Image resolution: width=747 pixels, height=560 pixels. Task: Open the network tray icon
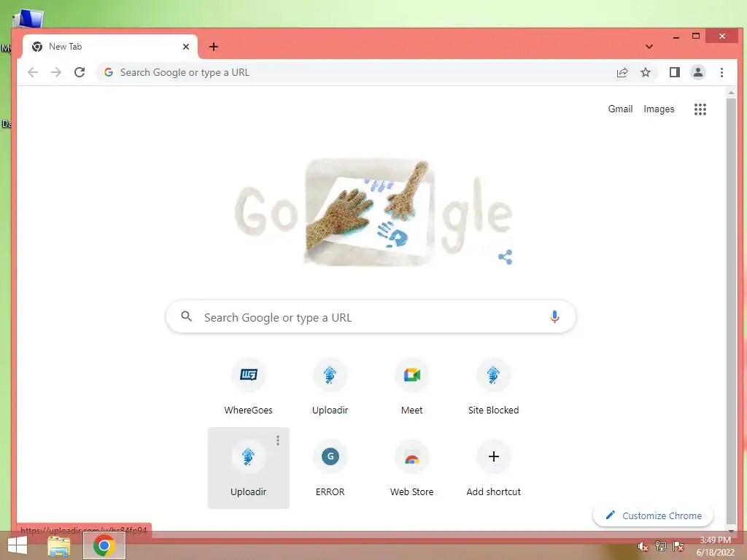(x=660, y=546)
